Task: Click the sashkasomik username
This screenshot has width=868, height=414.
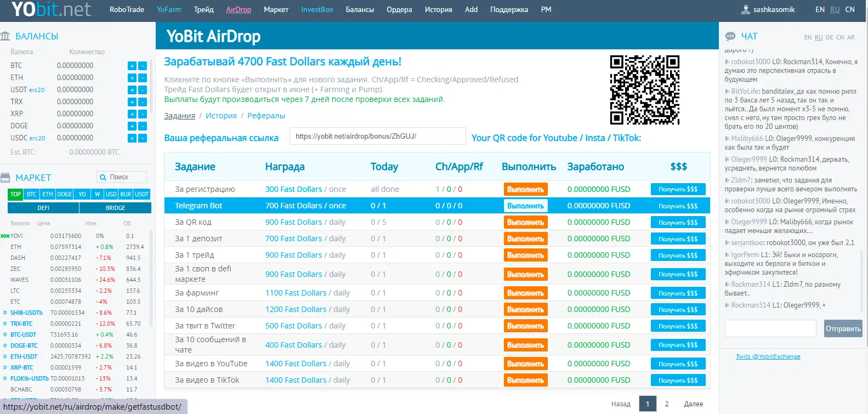Action: click(774, 9)
